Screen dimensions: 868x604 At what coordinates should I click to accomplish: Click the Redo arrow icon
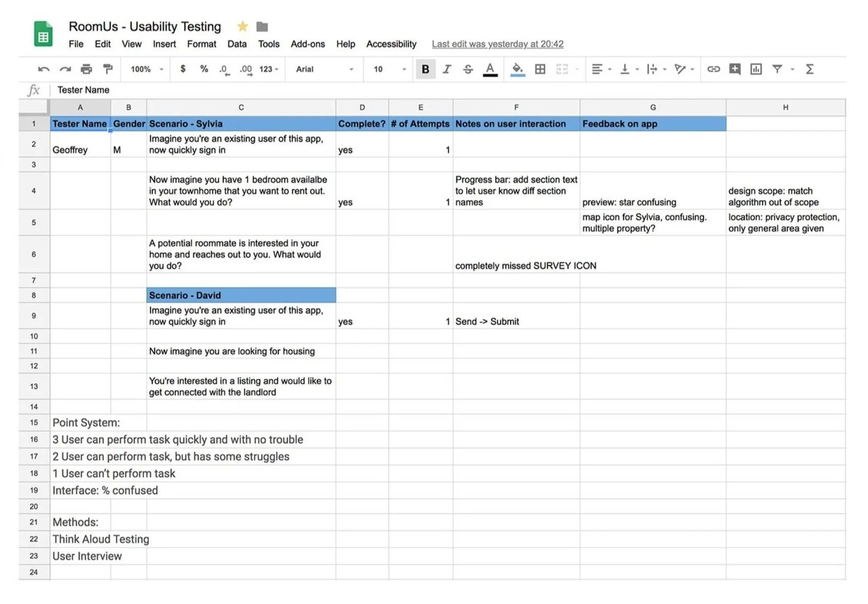point(65,69)
